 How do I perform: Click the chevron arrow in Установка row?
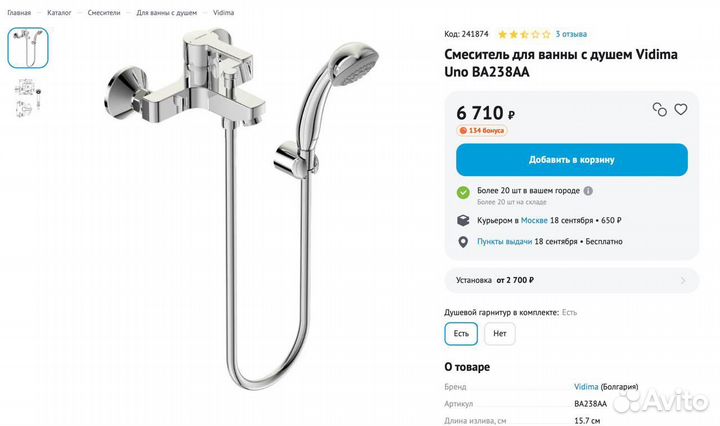point(683,280)
